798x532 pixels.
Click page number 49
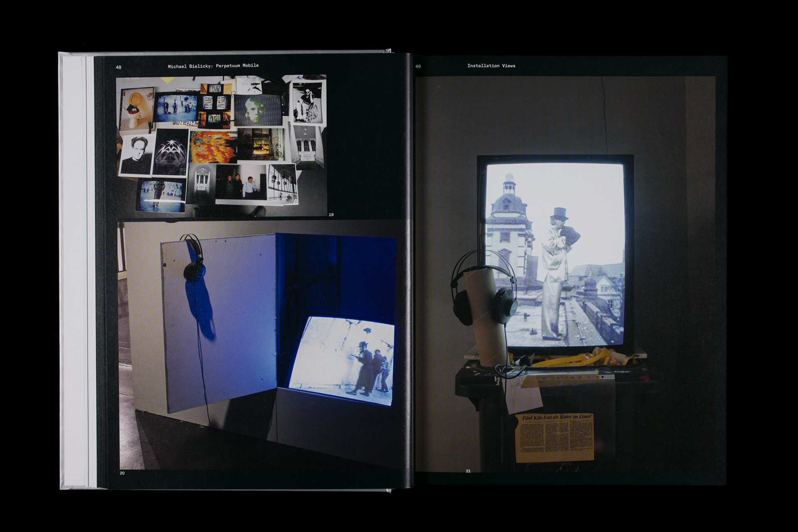pos(418,66)
